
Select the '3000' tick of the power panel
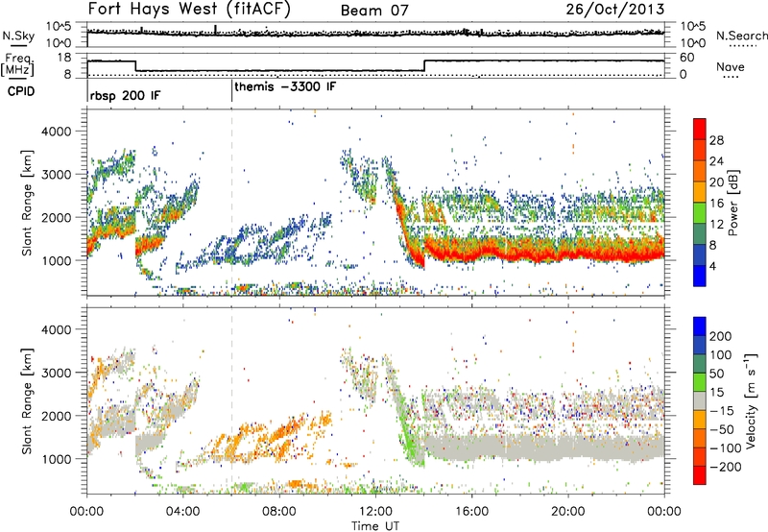coord(56,175)
